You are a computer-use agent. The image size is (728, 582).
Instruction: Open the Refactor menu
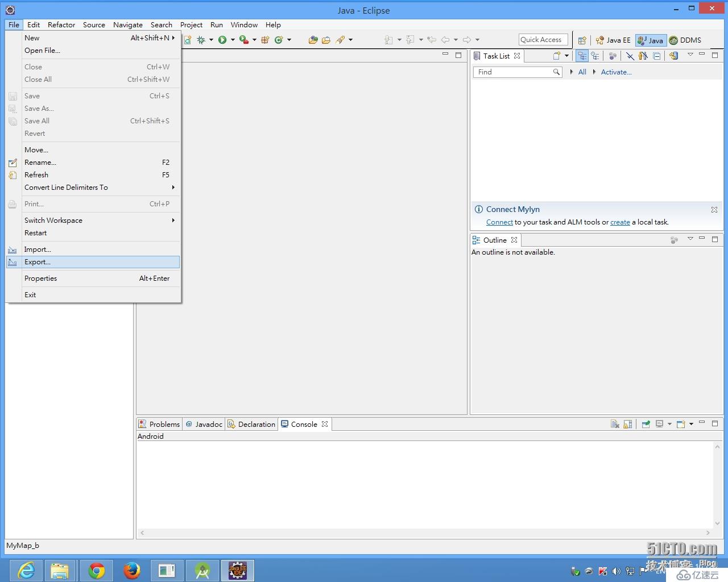pyautogui.click(x=61, y=25)
